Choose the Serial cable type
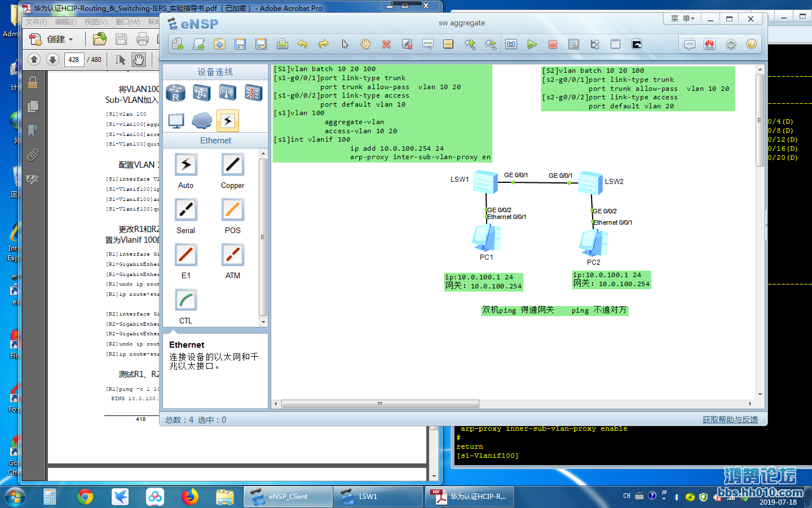Image resolution: width=812 pixels, height=508 pixels. pos(186,216)
